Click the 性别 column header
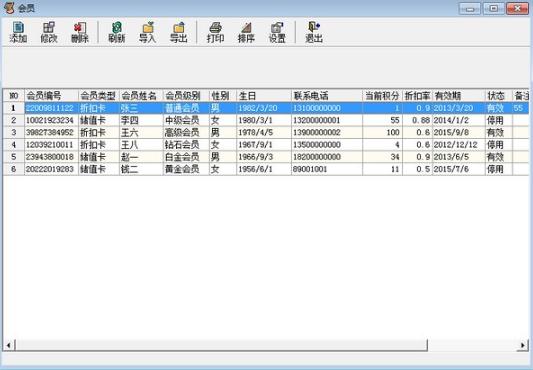Screen dimensions: 533x370 tap(223, 96)
